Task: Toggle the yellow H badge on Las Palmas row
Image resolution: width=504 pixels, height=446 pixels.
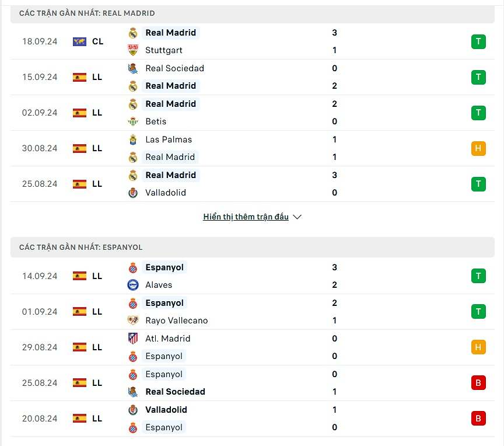Action: click(478, 148)
